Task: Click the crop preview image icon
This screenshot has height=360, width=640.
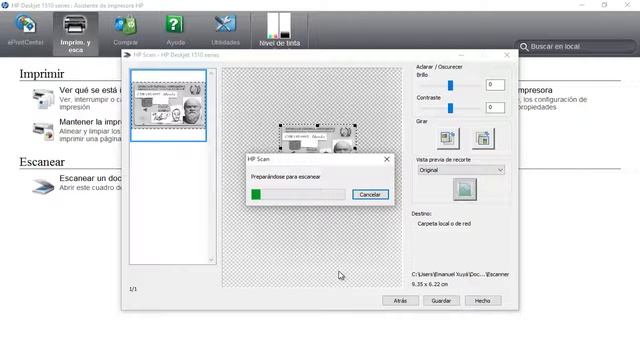Action: tap(465, 189)
